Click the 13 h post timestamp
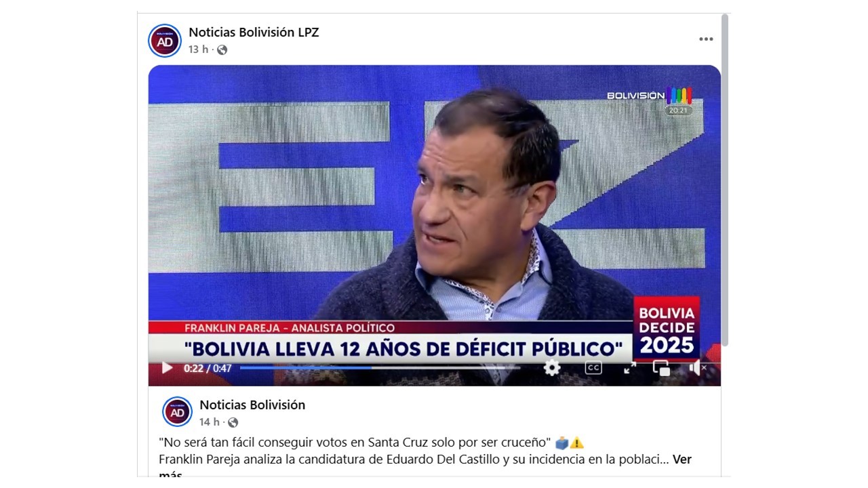868x488 pixels. coord(198,49)
